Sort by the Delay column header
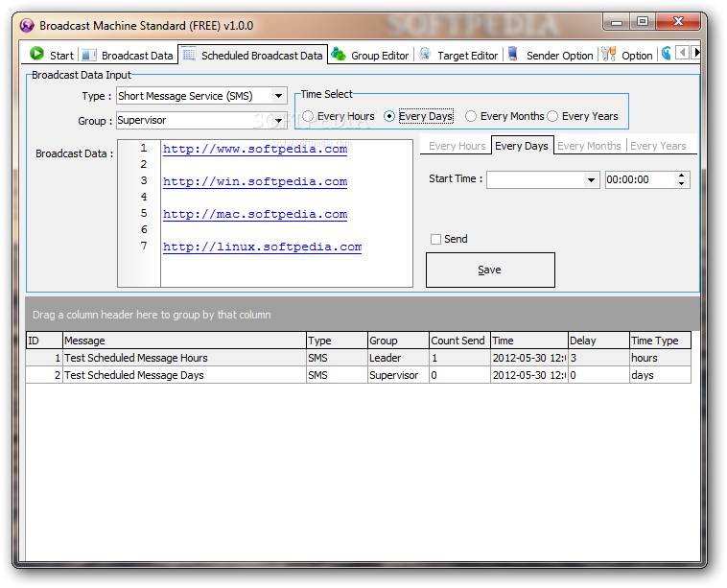727x588 pixels. 599,341
